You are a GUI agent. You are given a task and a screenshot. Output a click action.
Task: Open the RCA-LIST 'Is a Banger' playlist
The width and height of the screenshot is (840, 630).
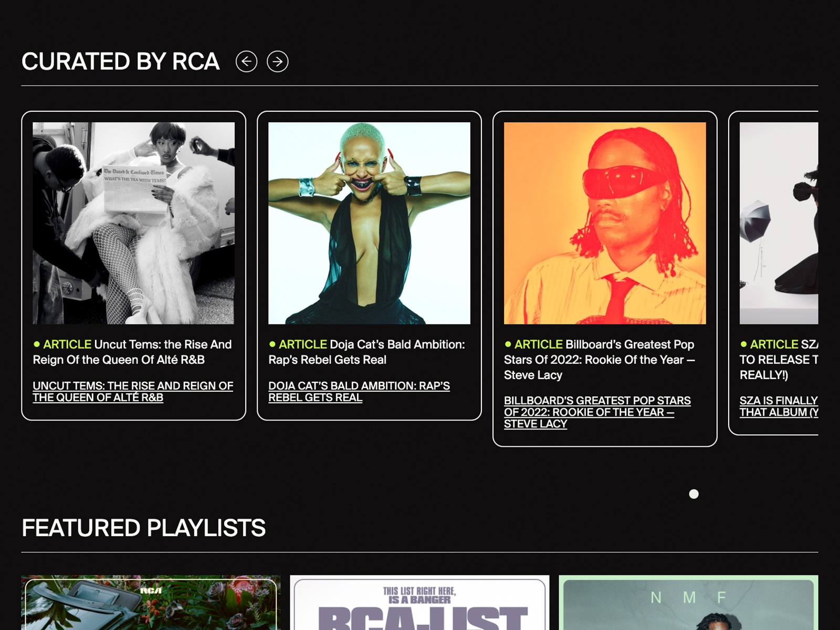[419, 603]
